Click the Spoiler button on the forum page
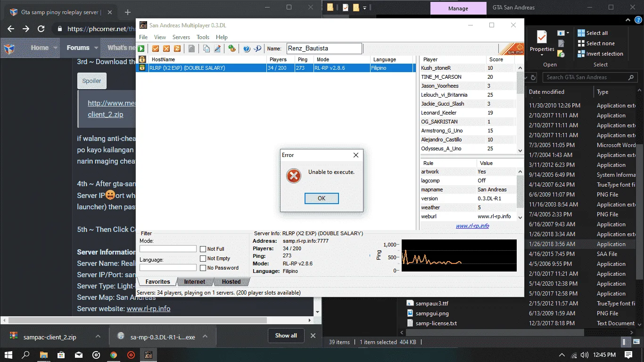Screen dimensions: 644x362 click(92, 81)
